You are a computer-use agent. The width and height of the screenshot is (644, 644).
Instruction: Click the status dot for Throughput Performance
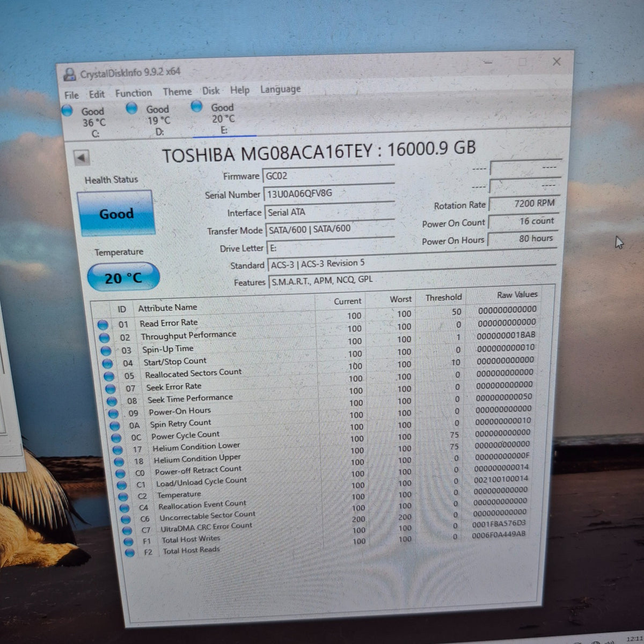104,338
